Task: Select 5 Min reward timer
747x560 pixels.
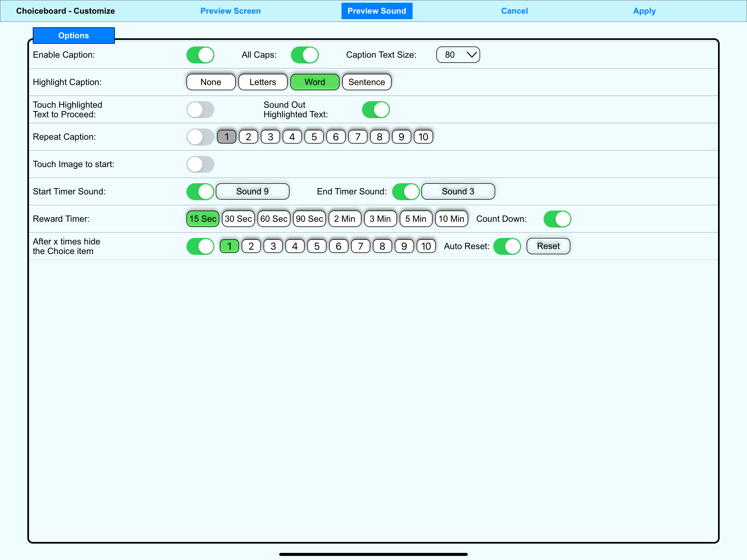Action: (416, 219)
